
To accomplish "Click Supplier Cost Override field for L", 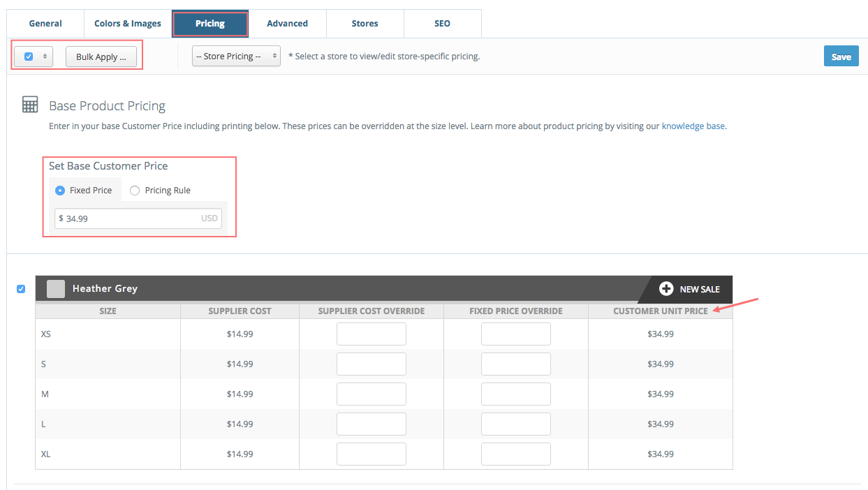I will pos(372,424).
